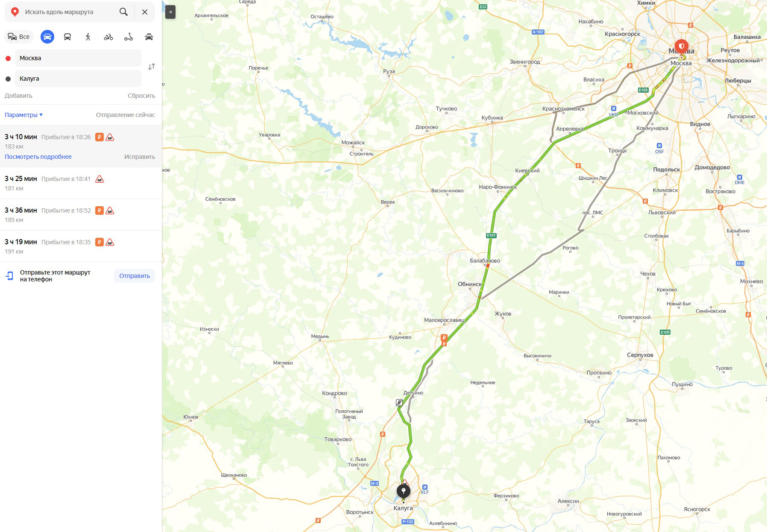Image resolution: width=767 pixels, height=532 pixels.
Task: Open 'Посмотреть подробнее' route details link
Action: click(x=38, y=157)
